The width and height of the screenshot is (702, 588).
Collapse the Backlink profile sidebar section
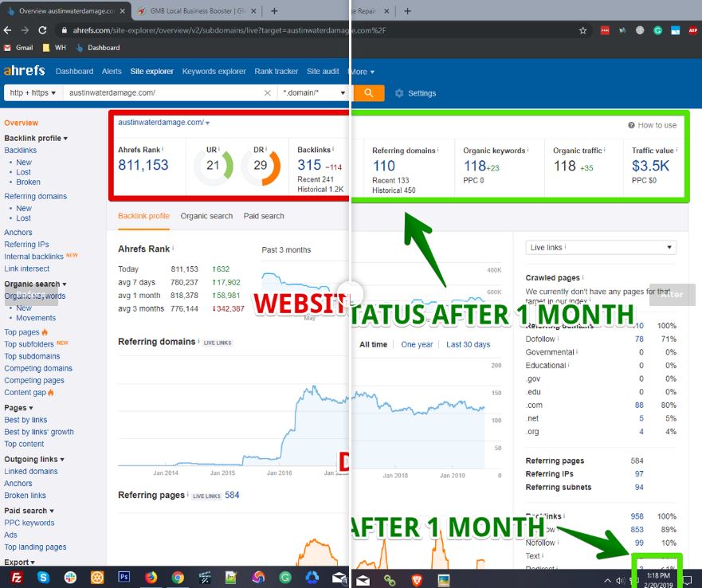coord(36,138)
